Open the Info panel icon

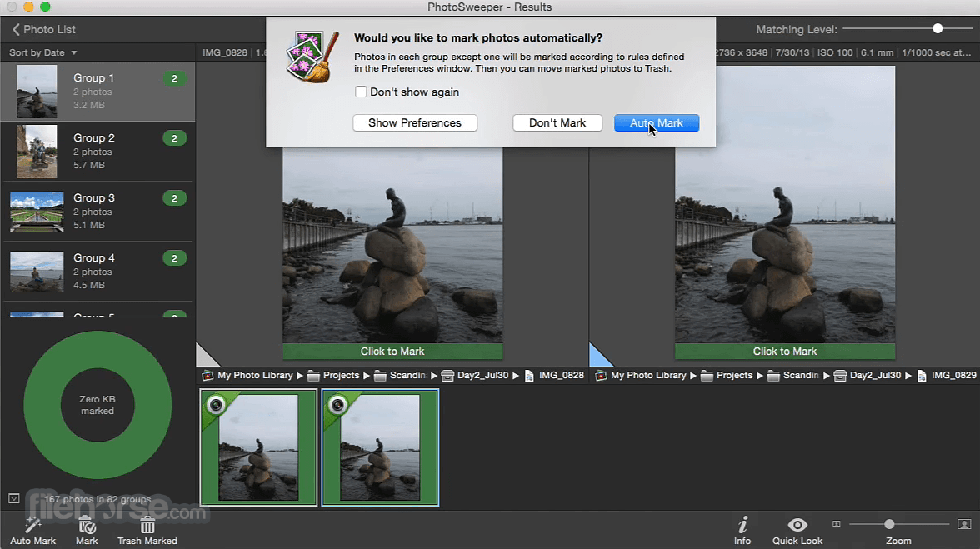[742, 526]
